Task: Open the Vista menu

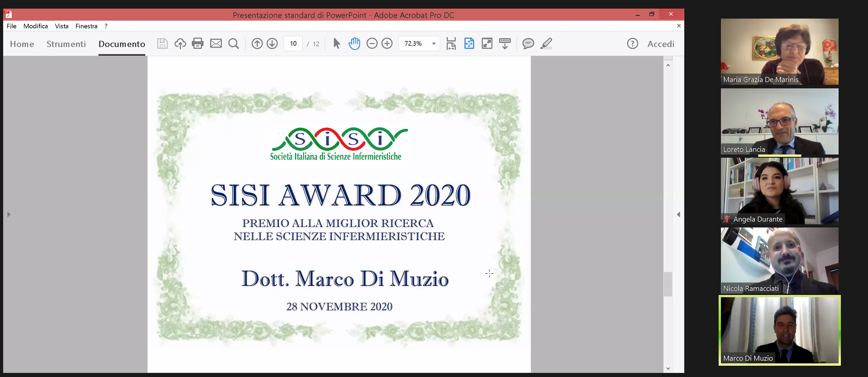Action: 62,26
